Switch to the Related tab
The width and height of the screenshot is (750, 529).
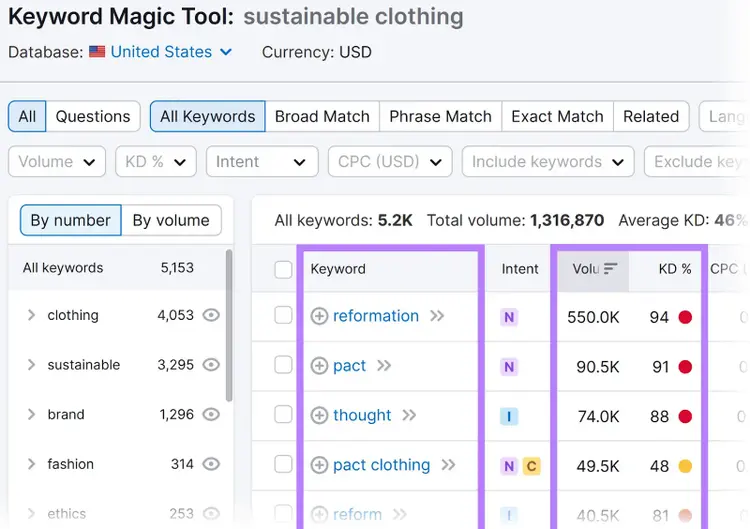pos(651,116)
